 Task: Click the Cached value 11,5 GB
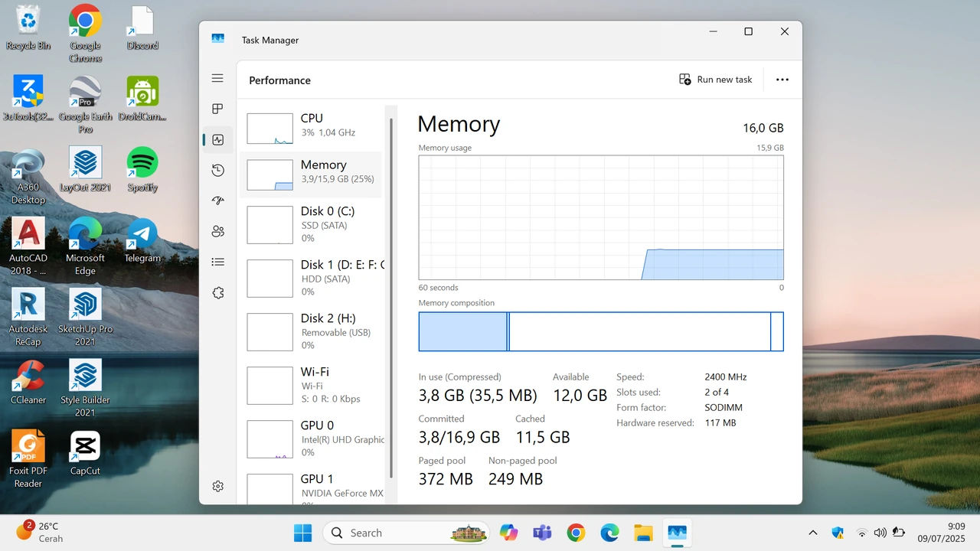[543, 437]
